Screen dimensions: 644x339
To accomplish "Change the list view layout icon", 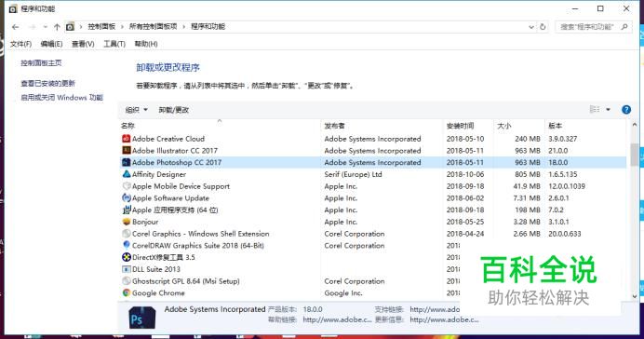I will (x=595, y=109).
